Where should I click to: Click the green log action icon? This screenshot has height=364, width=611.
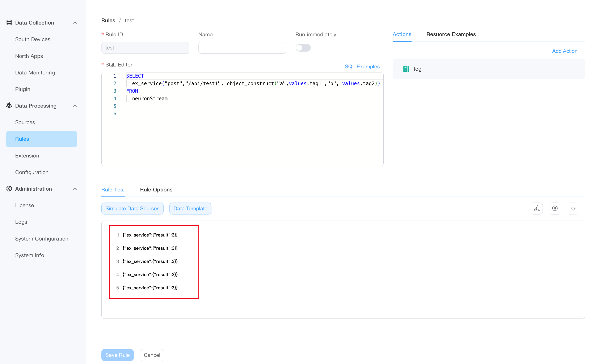coord(406,69)
